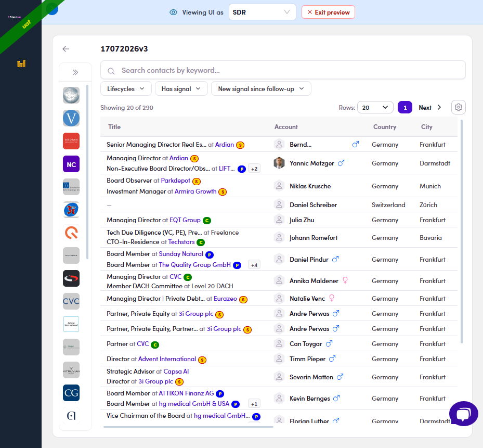Expand +4 more roles for Daniel Pindur
Image resolution: width=483 pixels, height=448 pixels.
[x=254, y=265]
